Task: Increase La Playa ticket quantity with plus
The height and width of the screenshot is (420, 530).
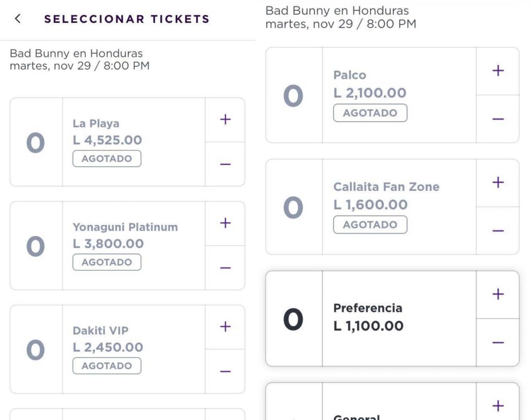Action: pos(225,119)
